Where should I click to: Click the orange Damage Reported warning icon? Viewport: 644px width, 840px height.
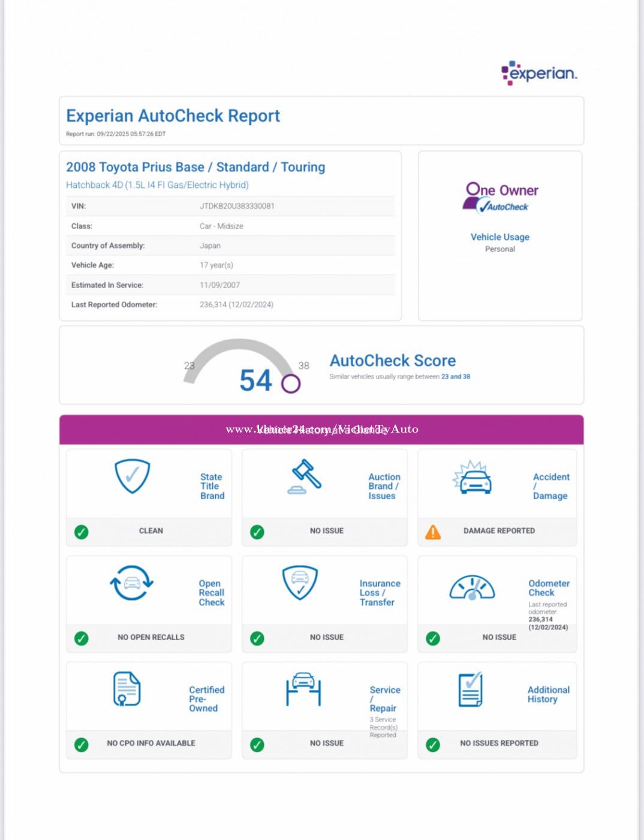(x=433, y=532)
